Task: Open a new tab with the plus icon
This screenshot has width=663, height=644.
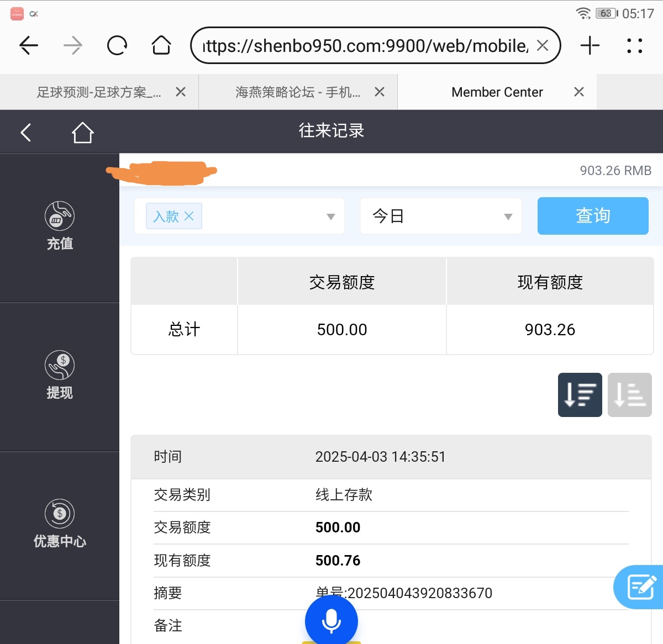Action: (590, 45)
